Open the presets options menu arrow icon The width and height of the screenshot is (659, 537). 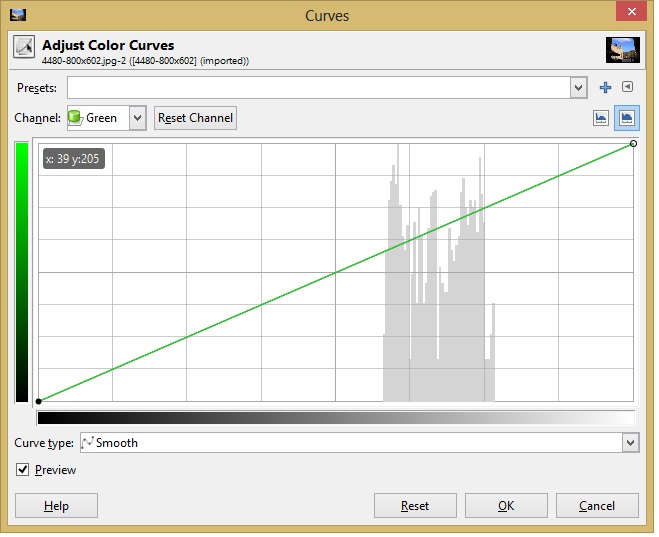[x=627, y=88]
